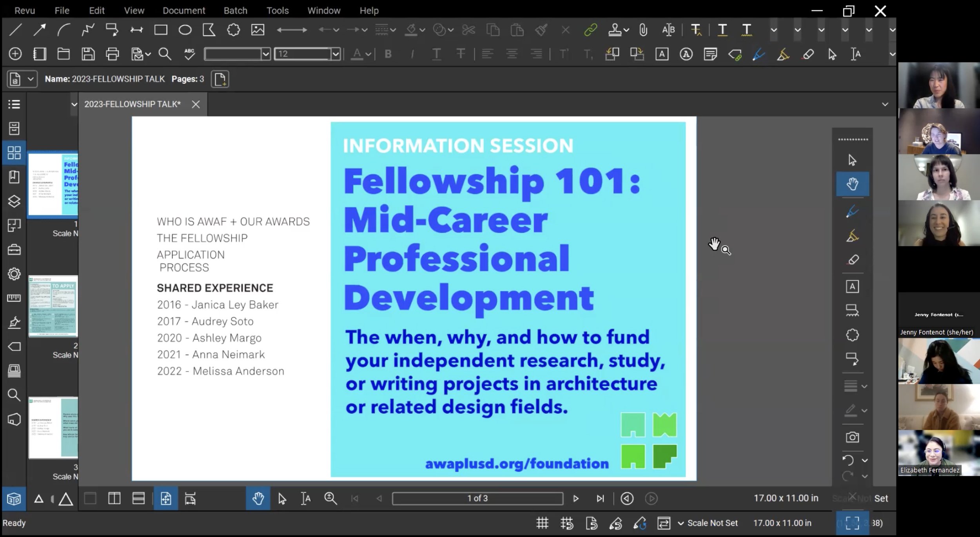Select the Callout tool in top toolbar
This screenshot has height=537, width=980.
[x=112, y=30]
